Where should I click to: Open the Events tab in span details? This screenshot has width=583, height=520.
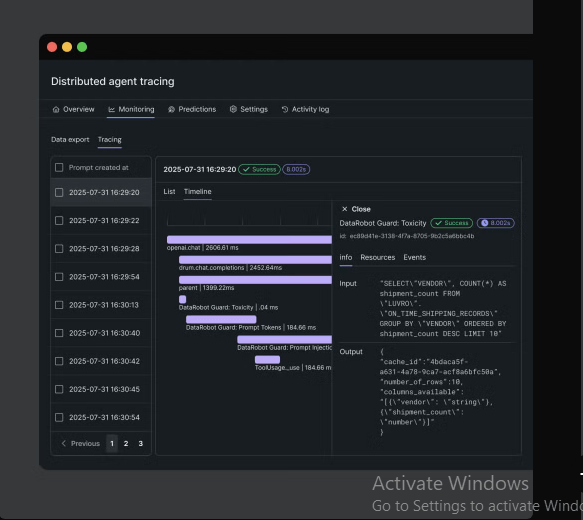pos(415,257)
